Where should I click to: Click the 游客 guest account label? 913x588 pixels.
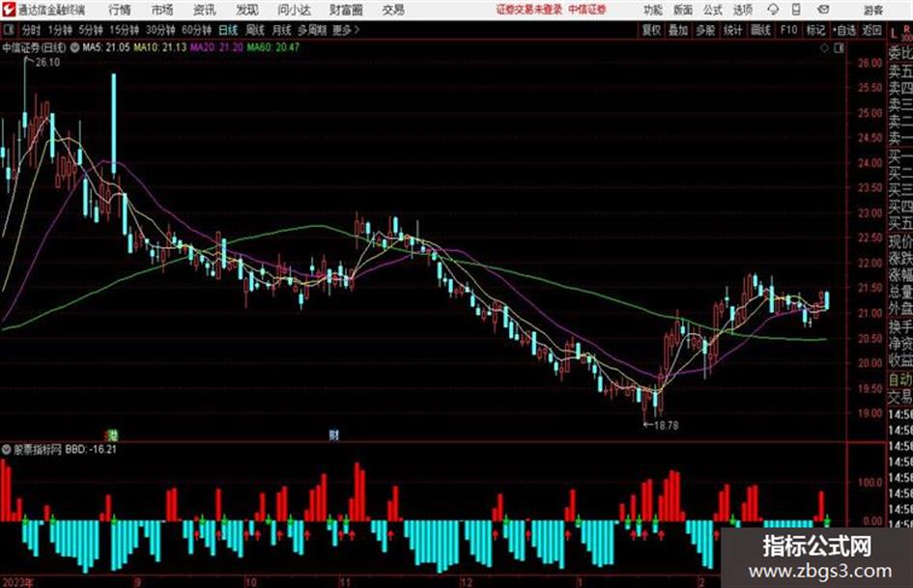pos(873,10)
